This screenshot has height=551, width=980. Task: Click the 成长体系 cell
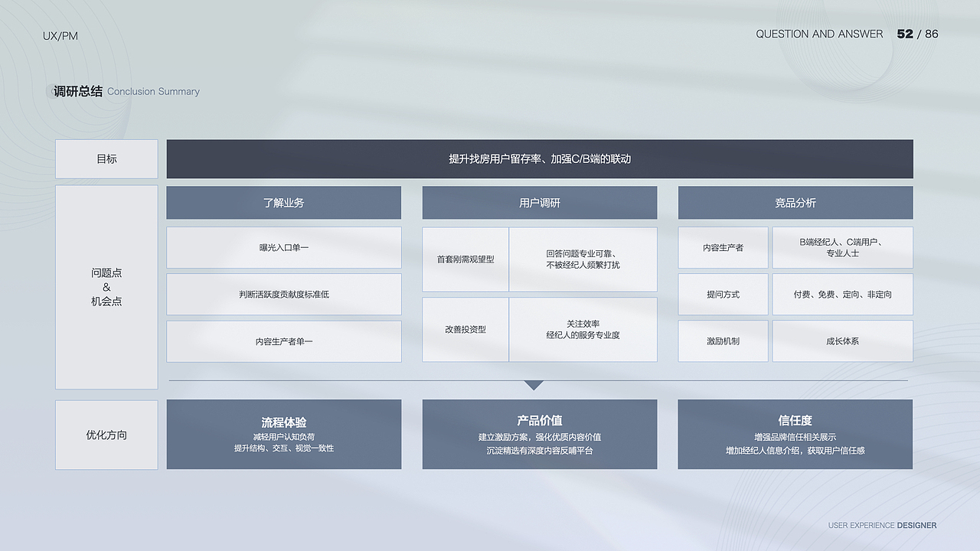pos(842,341)
